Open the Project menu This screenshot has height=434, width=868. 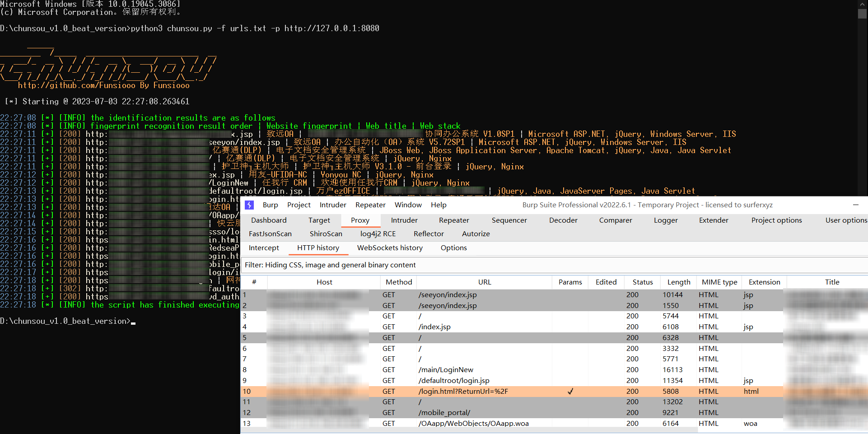(x=299, y=205)
